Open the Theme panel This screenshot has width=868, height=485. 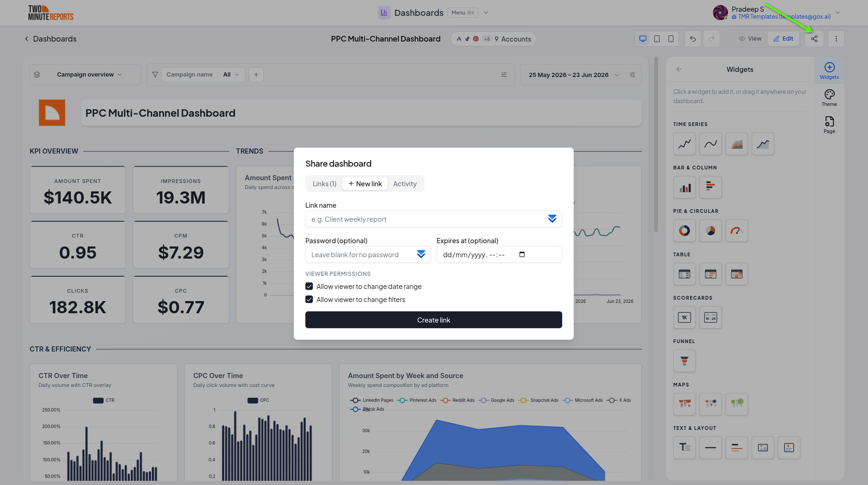coord(829,98)
